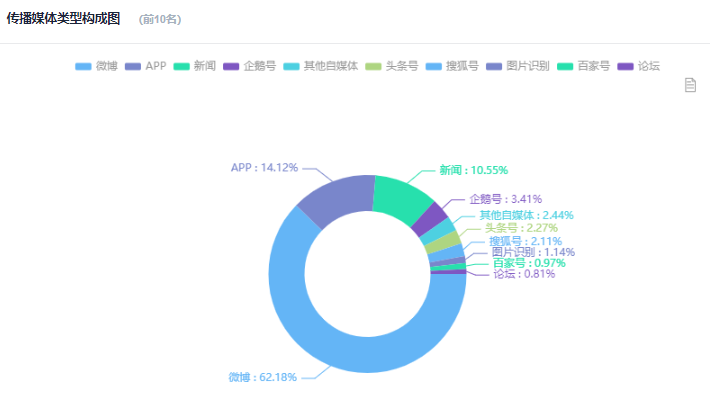Click the 传播媒体类型构成图 chart title

pyautogui.click(x=63, y=19)
